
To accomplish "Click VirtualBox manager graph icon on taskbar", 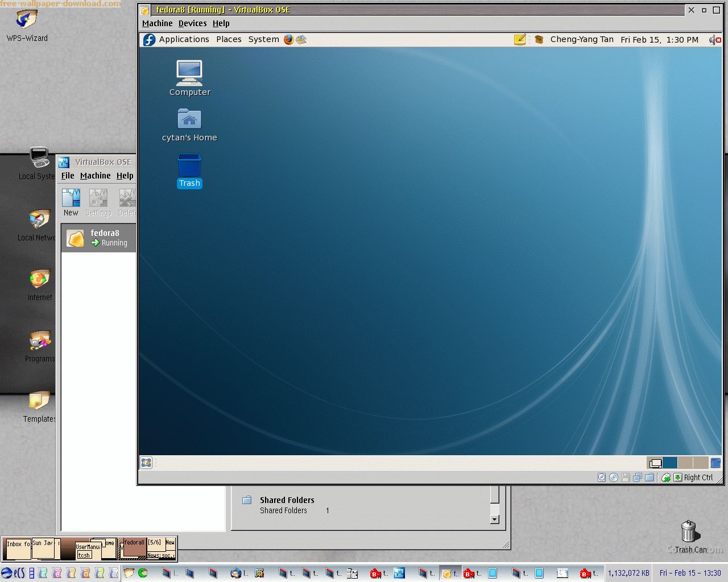I will [x=399, y=573].
